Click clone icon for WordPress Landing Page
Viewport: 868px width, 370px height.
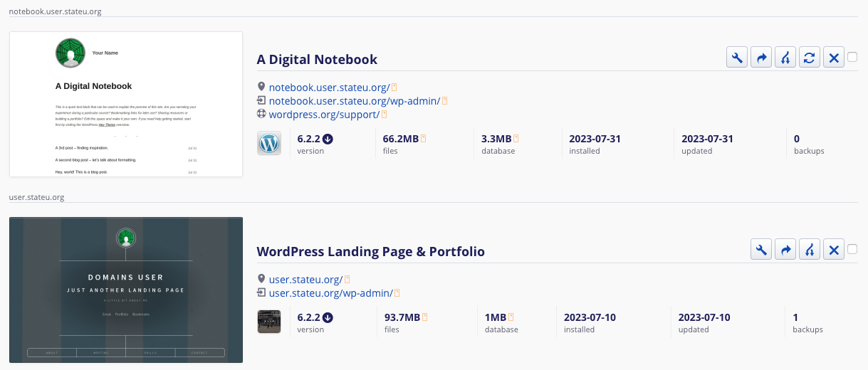click(x=809, y=250)
